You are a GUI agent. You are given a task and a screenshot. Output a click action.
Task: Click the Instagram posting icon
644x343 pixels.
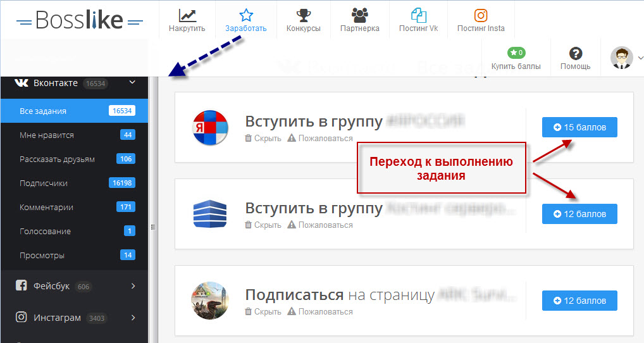(x=481, y=15)
